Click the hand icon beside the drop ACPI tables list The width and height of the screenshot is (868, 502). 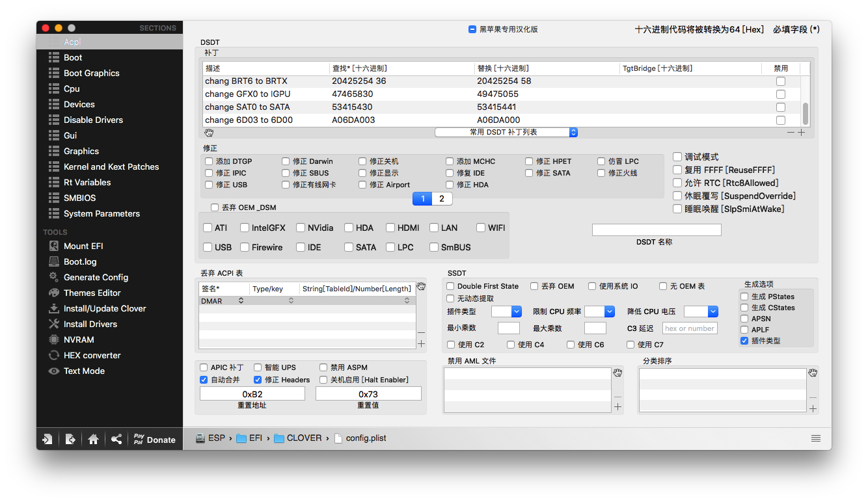(421, 286)
